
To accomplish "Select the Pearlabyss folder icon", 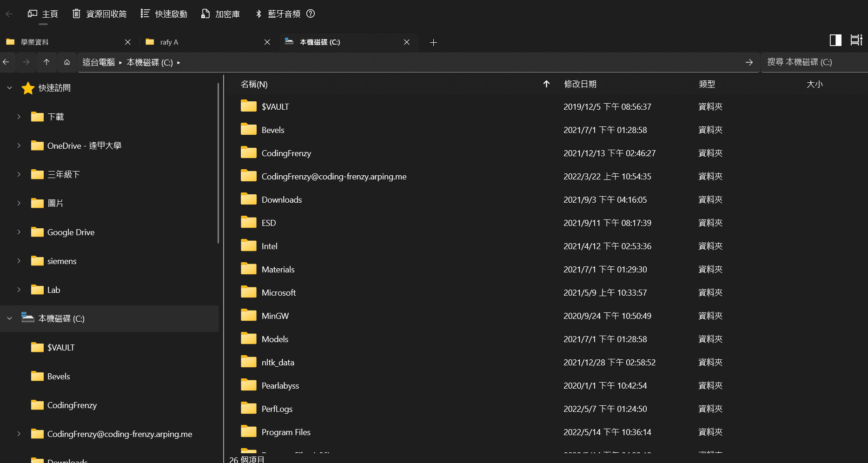I will tap(249, 385).
